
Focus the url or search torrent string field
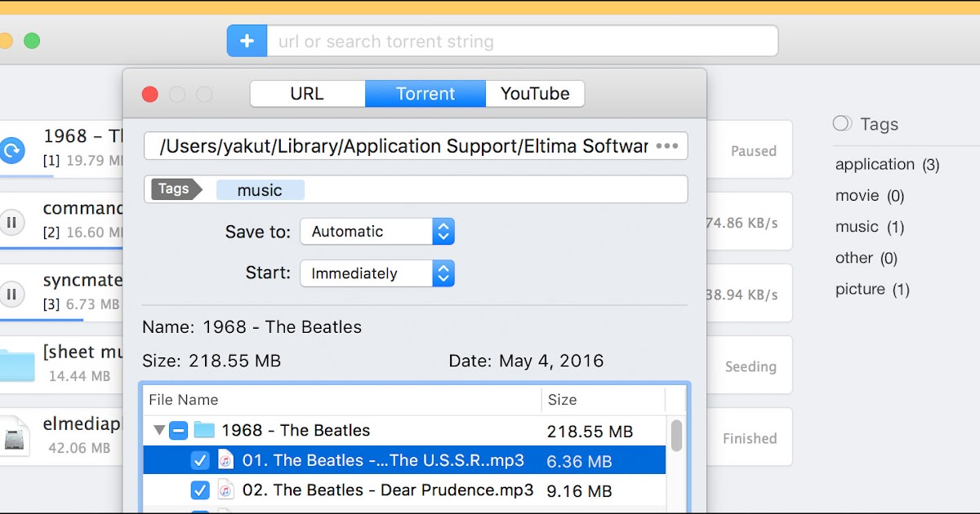coord(523,41)
